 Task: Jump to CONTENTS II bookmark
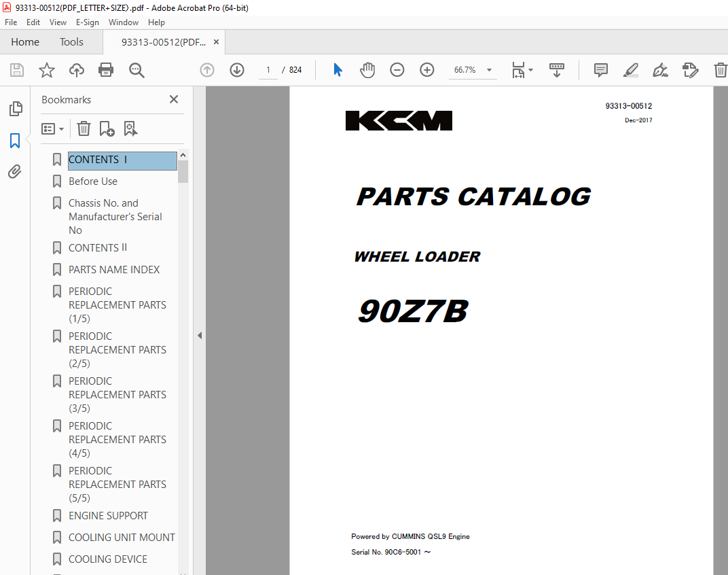click(98, 248)
